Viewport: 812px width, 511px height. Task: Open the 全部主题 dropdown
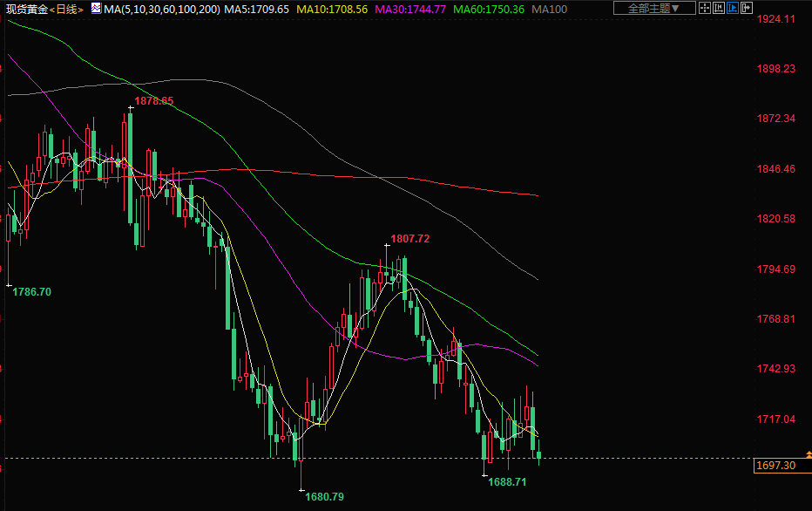click(x=654, y=8)
